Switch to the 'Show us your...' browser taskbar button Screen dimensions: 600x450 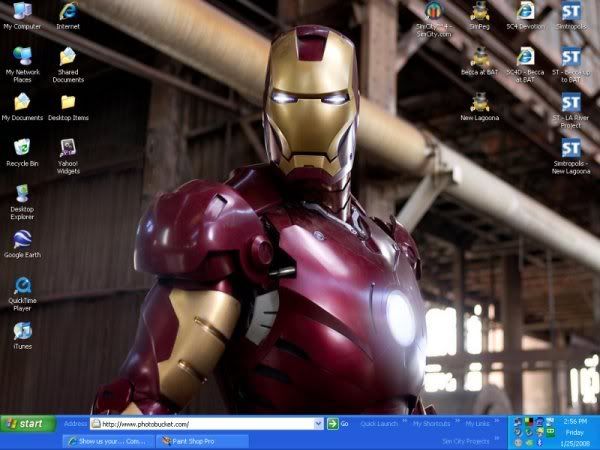point(109,441)
